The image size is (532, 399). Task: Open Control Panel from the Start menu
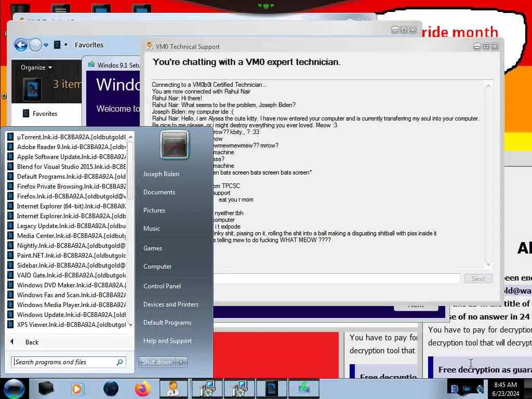(162, 286)
